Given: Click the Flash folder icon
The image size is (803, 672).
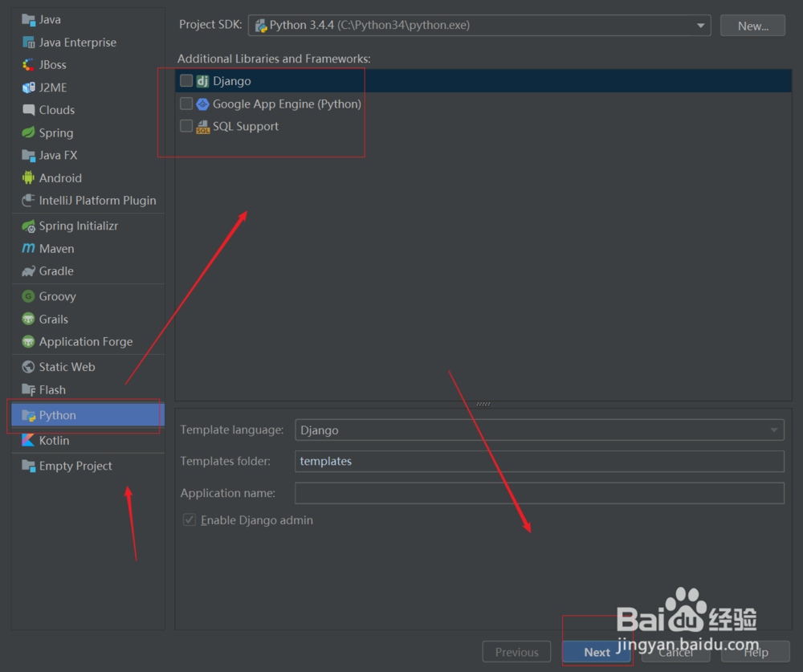Looking at the screenshot, I should coord(28,389).
